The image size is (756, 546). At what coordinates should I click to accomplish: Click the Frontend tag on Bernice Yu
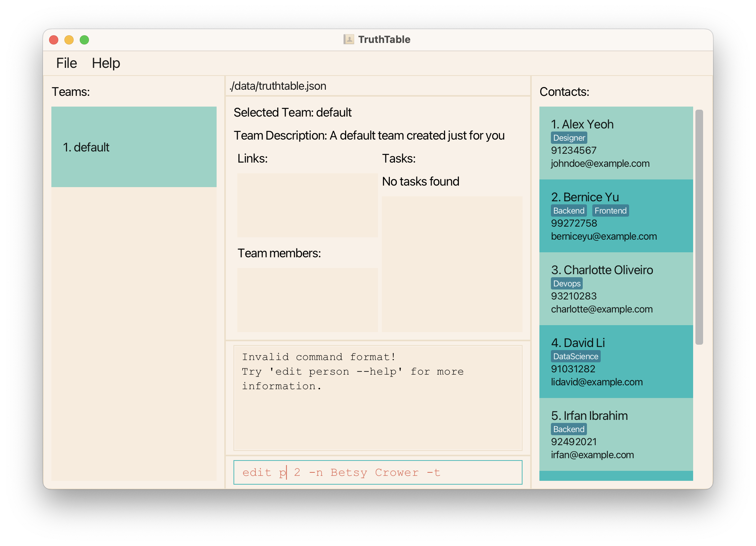610,211
